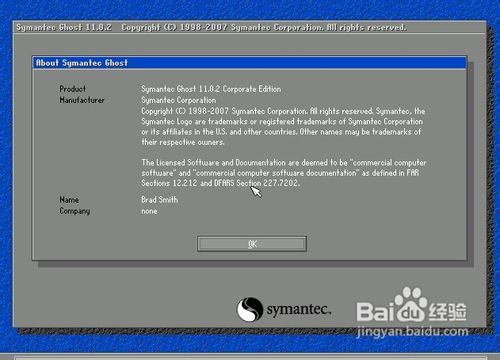500x360 pixels.
Task: Click the OK button
Action: (x=252, y=244)
